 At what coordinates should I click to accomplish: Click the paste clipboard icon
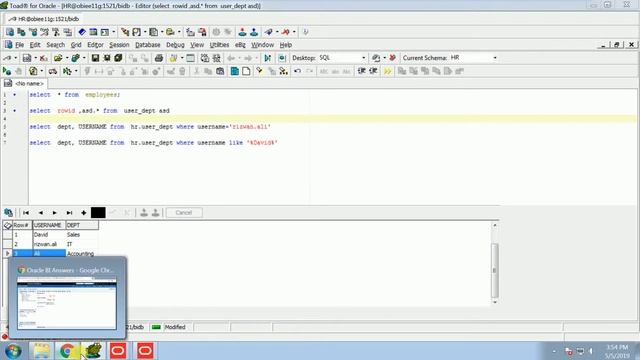pos(220,71)
